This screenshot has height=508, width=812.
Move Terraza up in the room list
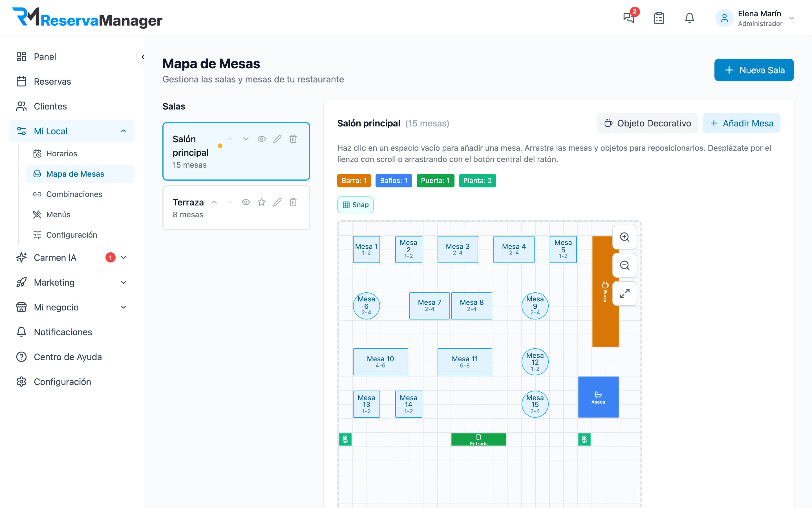214,202
